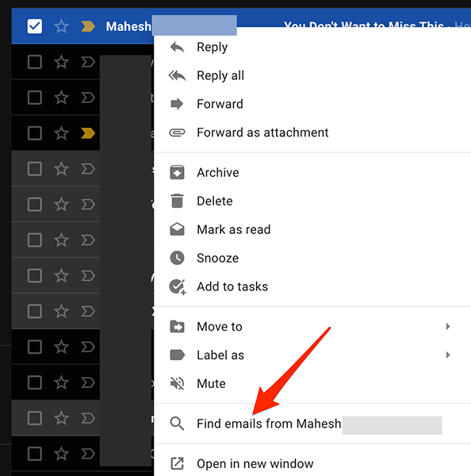Click the Forward as attachment paperclip icon
This screenshot has width=471, height=476.
click(x=178, y=132)
